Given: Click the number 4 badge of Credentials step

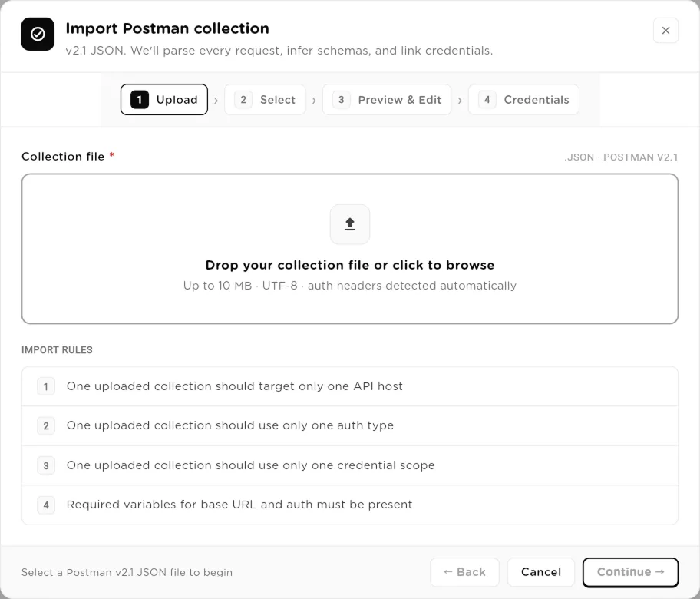Looking at the screenshot, I should [x=487, y=100].
